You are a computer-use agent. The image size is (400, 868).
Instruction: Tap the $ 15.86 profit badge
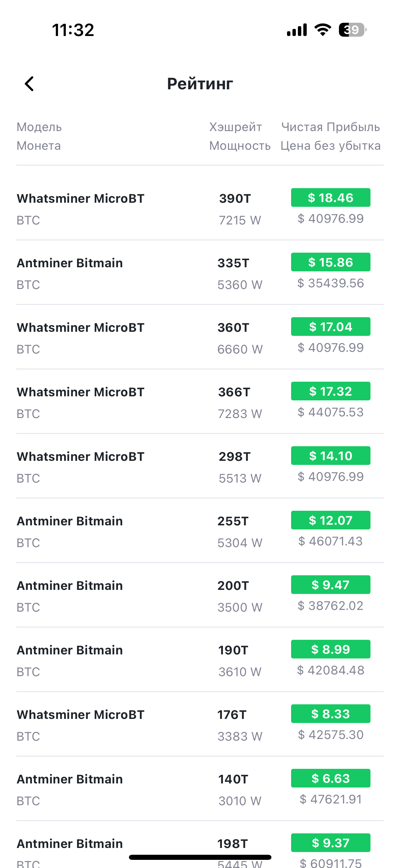point(330,262)
